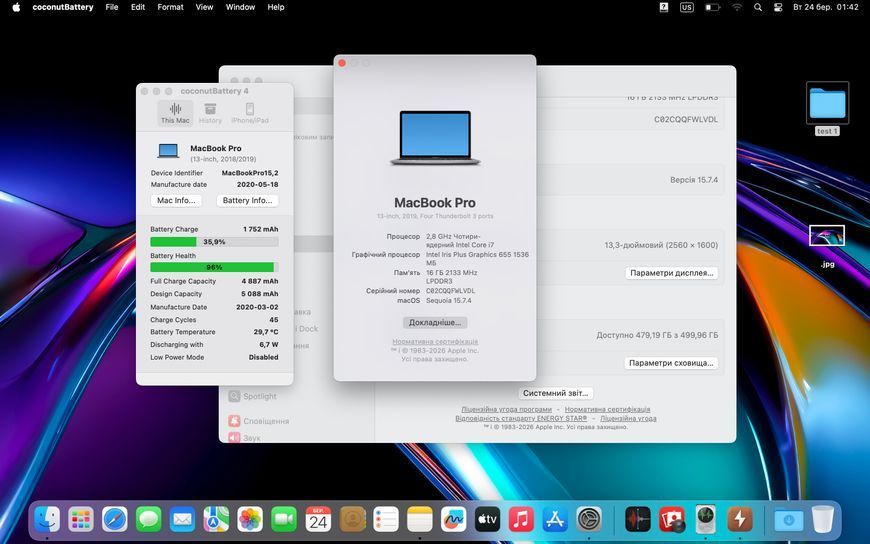
Task: Open Calendar from the Dock
Action: (318, 520)
